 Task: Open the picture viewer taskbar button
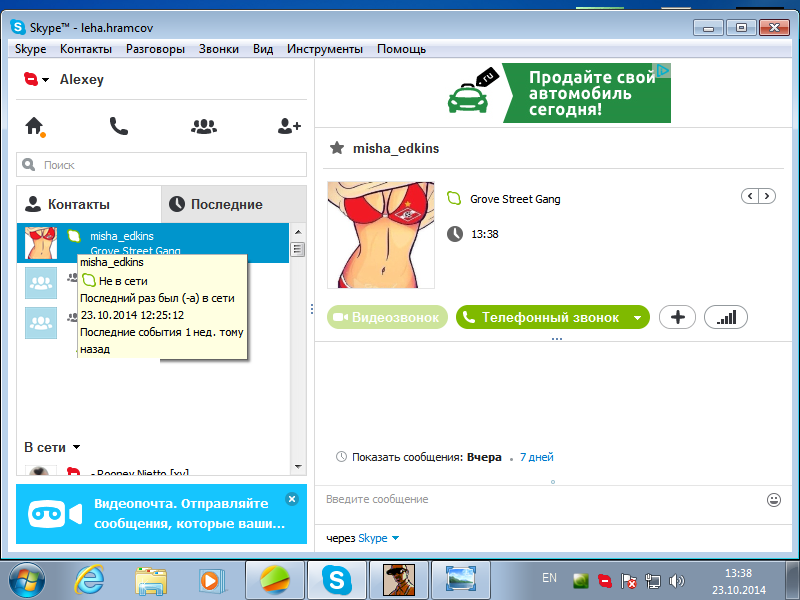pos(461,580)
